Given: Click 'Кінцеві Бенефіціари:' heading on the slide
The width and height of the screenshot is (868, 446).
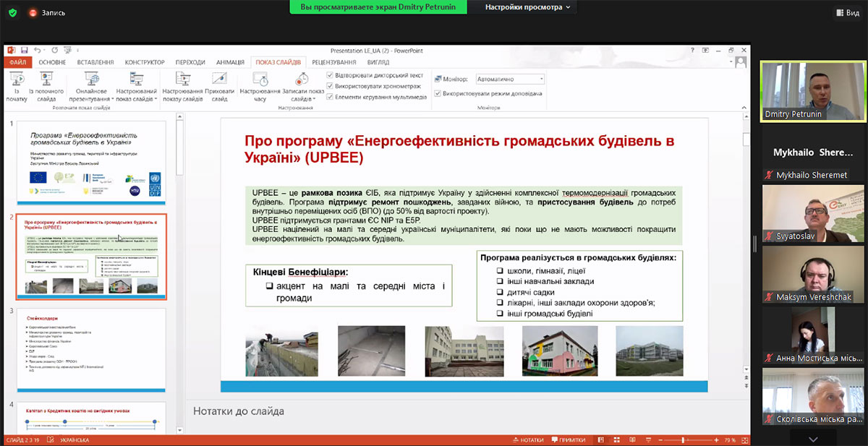Looking at the screenshot, I should [x=300, y=272].
